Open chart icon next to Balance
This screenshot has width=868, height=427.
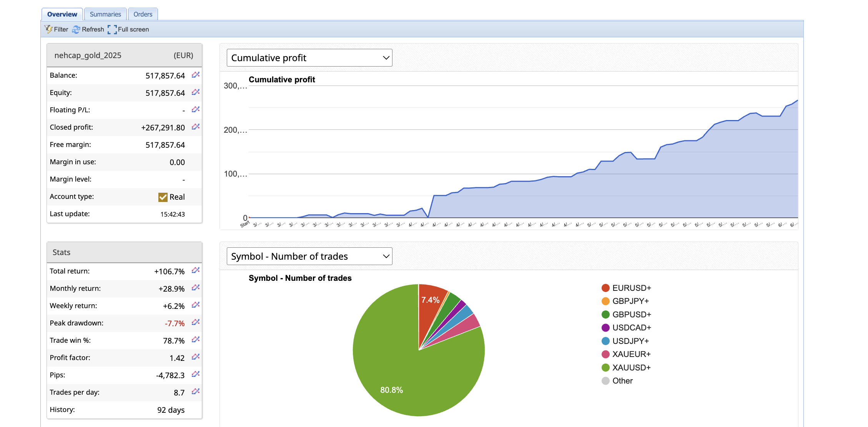(196, 75)
